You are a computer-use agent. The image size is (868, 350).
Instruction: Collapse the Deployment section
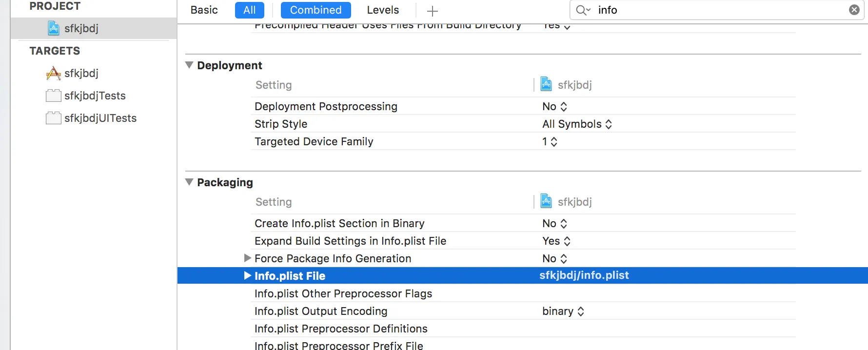click(x=189, y=65)
